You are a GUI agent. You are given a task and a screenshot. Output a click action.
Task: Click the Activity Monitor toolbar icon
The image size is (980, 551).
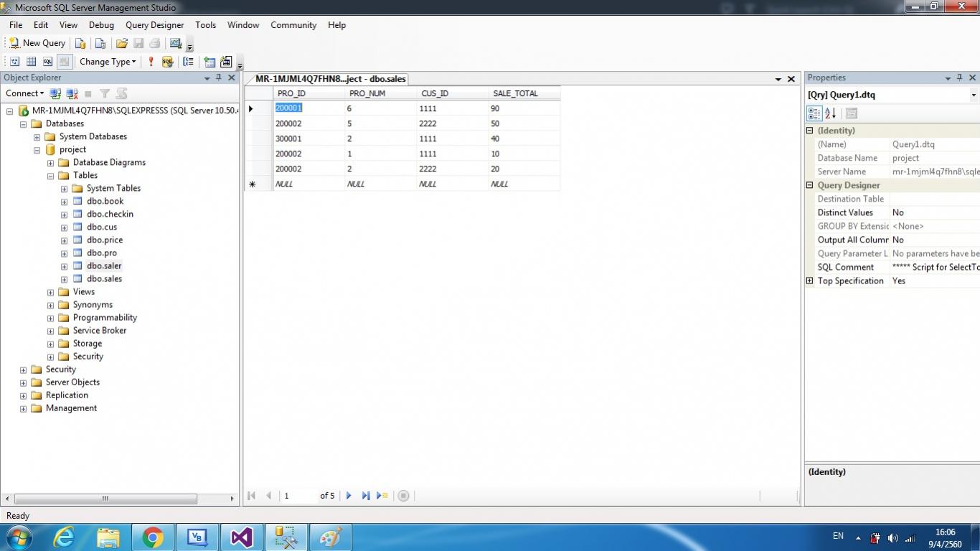(176, 43)
